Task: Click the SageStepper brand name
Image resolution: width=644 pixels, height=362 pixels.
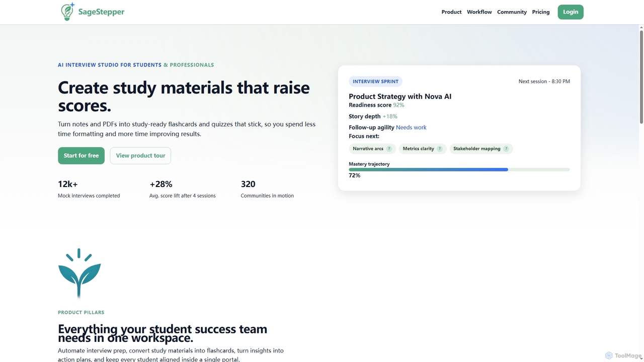Action: 101,12
